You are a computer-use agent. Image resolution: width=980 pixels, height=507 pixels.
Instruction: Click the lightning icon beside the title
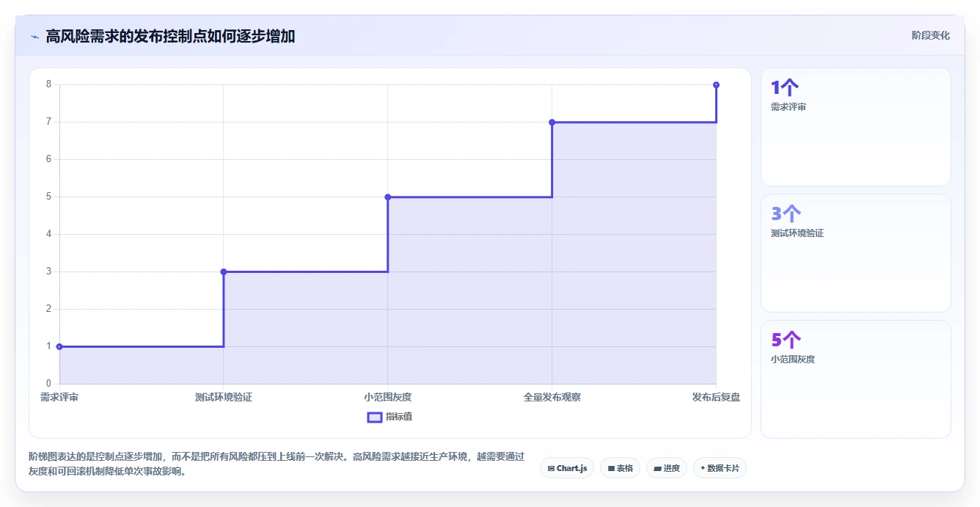click(x=34, y=37)
